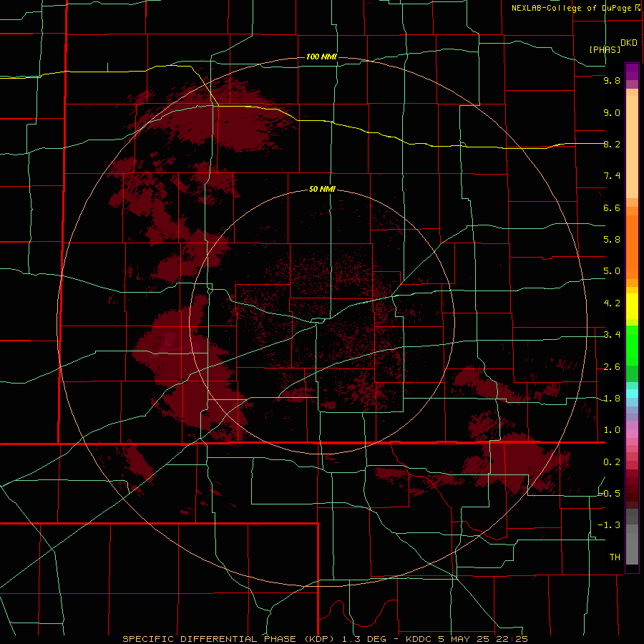Click the cyan segment of the color bar
Screen dimensions: 644x644
pyautogui.click(x=632, y=393)
